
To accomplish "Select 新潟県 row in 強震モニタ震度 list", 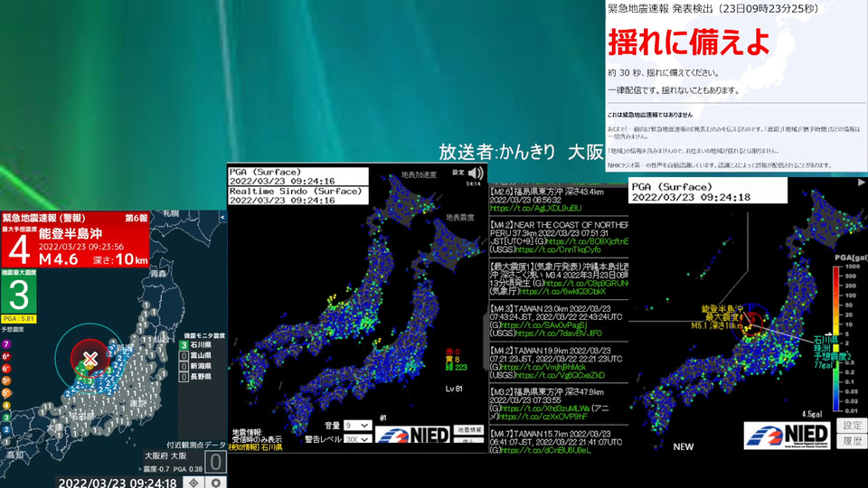I will tap(195, 366).
